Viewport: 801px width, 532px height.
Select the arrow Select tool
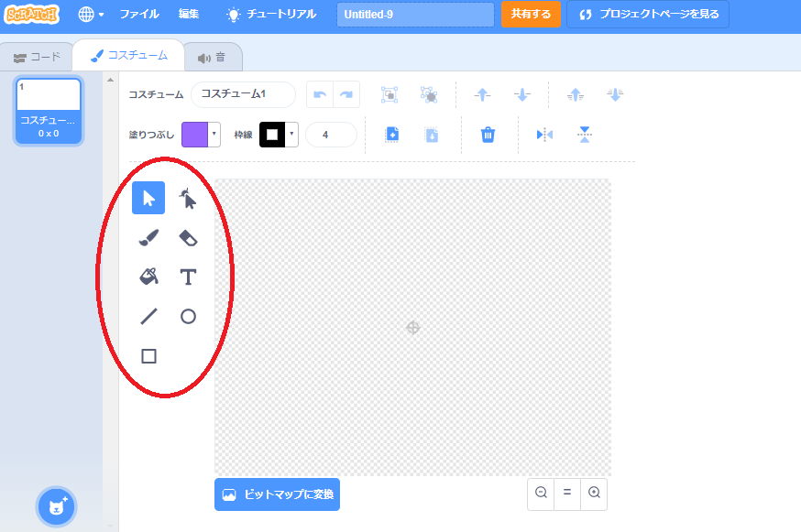[x=148, y=198]
